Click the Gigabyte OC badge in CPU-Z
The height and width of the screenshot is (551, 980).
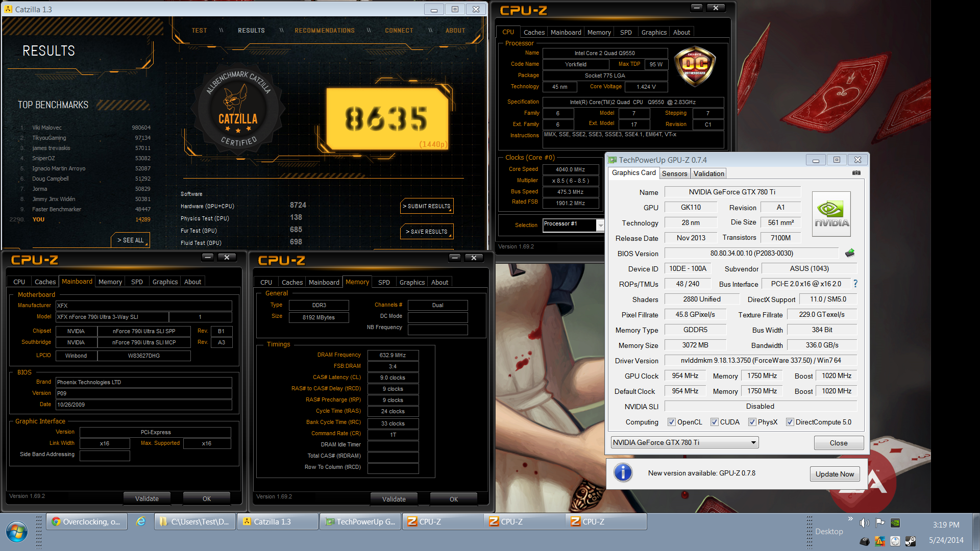(x=695, y=66)
